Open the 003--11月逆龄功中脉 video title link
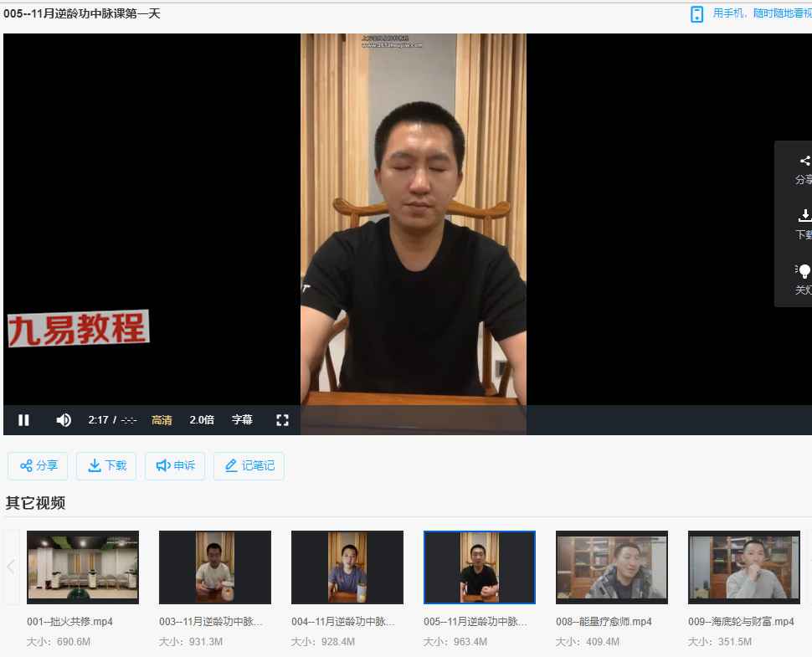The image size is (812, 657). 211,622
